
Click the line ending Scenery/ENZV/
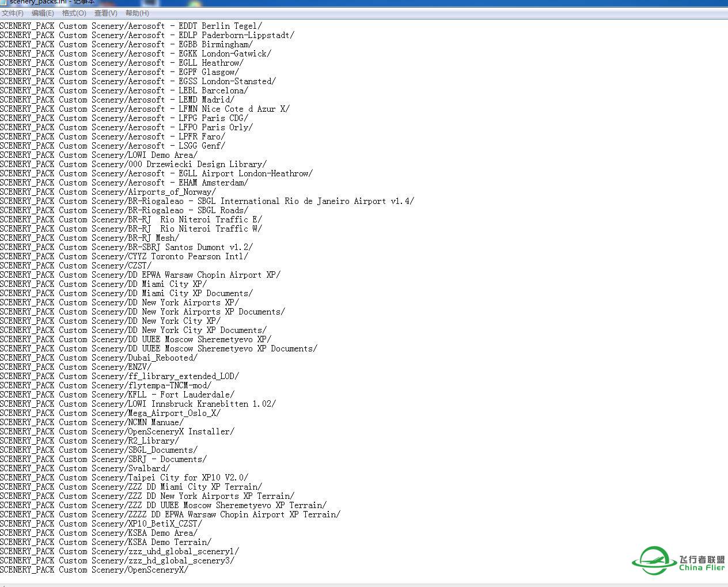coord(75,367)
